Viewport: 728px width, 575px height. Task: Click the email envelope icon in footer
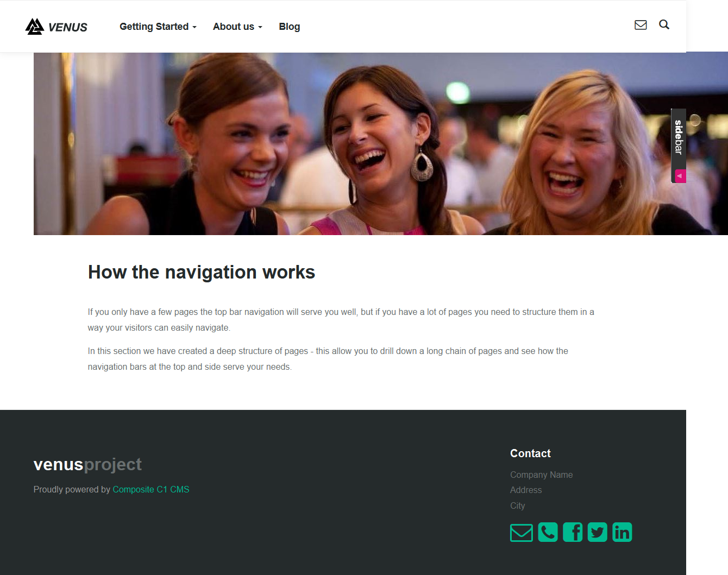(x=521, y=532)
